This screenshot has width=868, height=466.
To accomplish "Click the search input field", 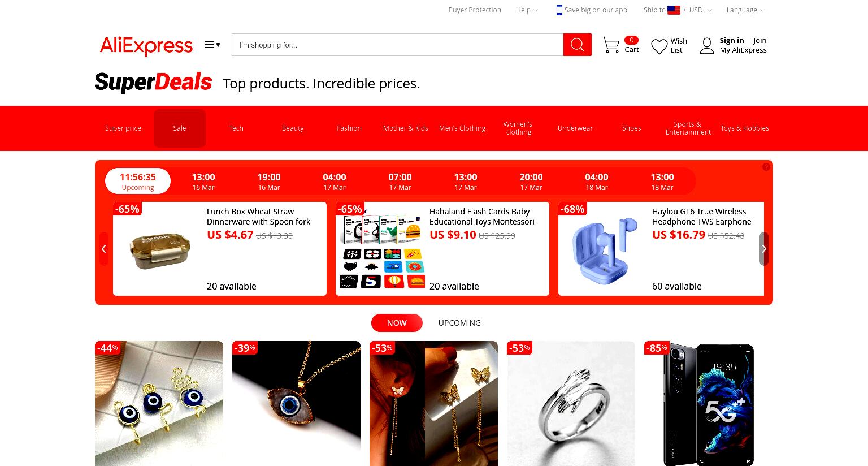I will pos(397,45).
